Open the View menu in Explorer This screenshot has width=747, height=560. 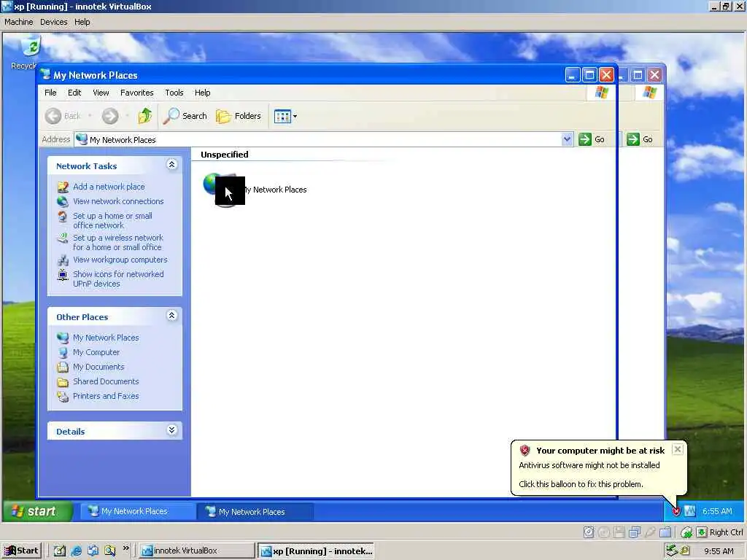coord(101,93)
